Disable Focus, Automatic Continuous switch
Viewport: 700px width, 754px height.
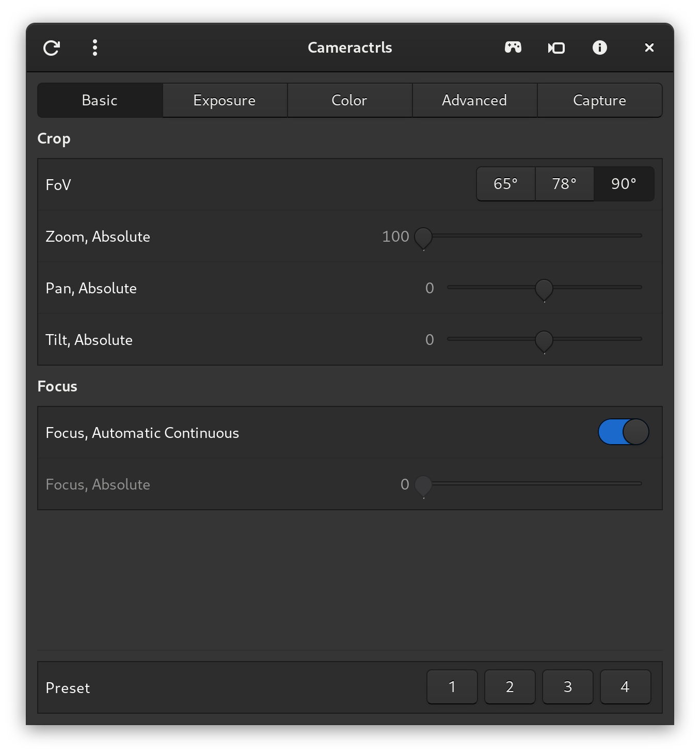tap(623, 432)
